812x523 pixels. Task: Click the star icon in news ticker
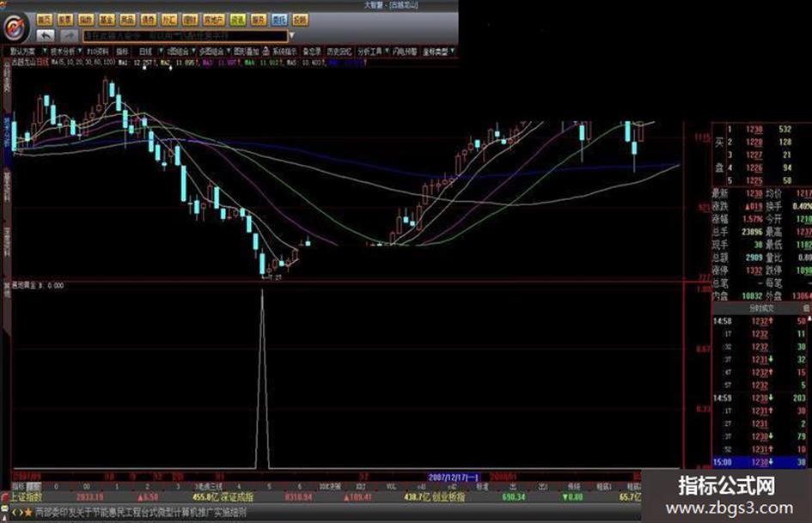click(29, 513)
